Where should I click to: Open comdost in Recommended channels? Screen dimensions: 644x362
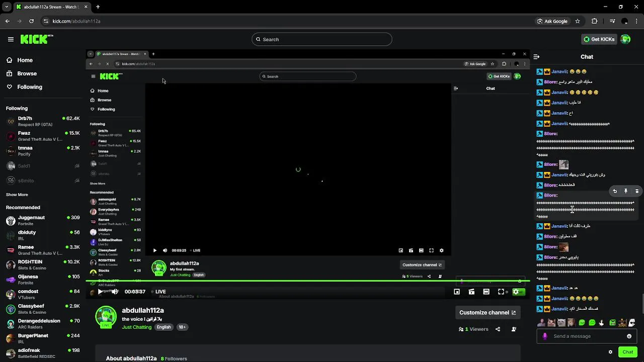click(x=43, y=294)
